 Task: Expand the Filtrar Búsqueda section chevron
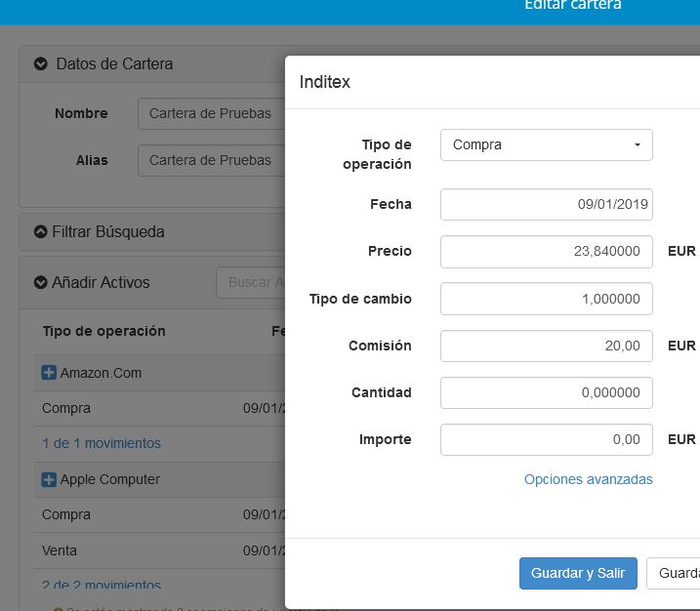[41, 231]
